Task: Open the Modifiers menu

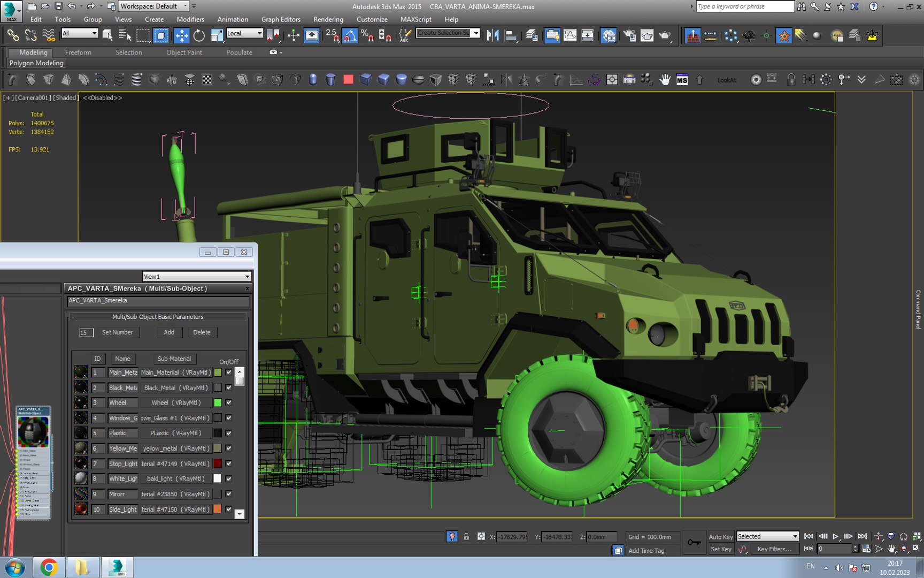Action: click(x=190, y=19)
